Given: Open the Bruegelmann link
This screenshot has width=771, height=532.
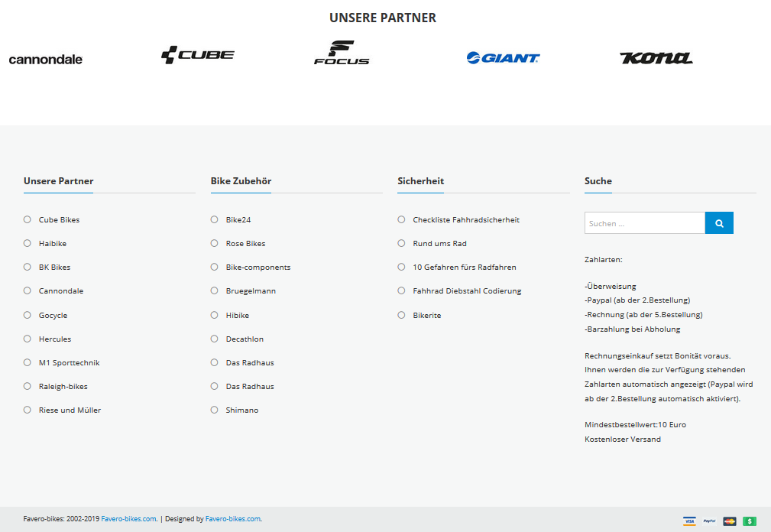Looking at the screenshot, I should [x=251, y=291].
